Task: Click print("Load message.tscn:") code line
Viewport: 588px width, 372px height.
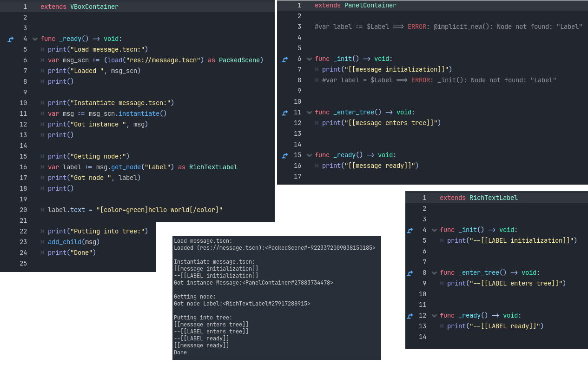Action: click(x=98, y=50)
